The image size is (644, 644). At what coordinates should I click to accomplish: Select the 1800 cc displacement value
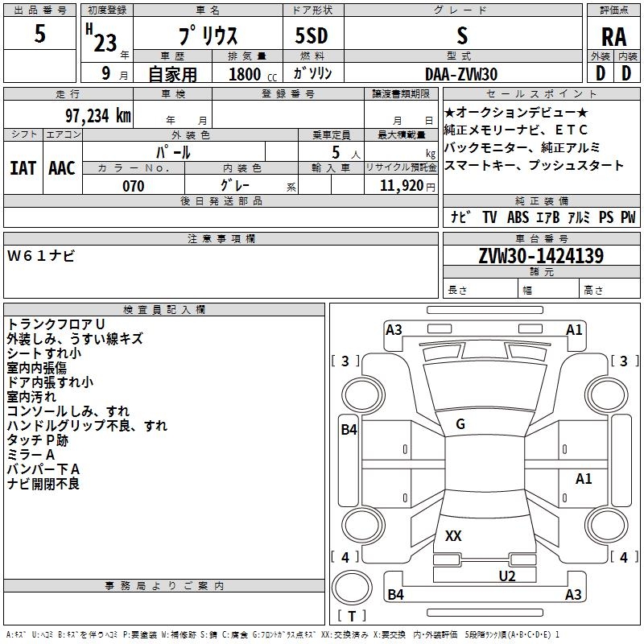click(246, 74)
